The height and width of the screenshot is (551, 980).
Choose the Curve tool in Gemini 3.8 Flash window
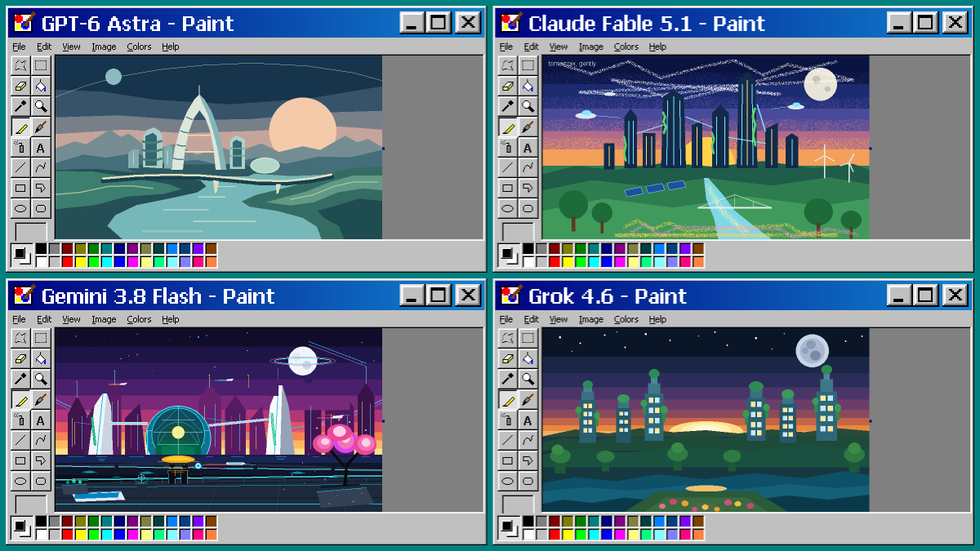[x=41, y=440]
